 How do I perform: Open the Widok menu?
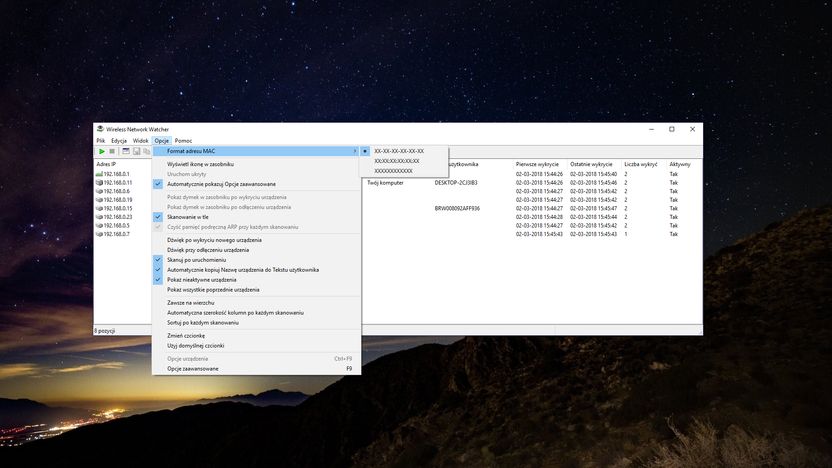[141, 141]
